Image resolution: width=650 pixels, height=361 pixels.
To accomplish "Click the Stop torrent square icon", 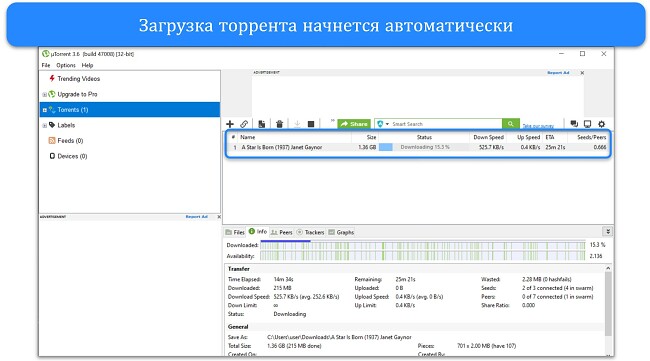I will click(x=311, y=124).
